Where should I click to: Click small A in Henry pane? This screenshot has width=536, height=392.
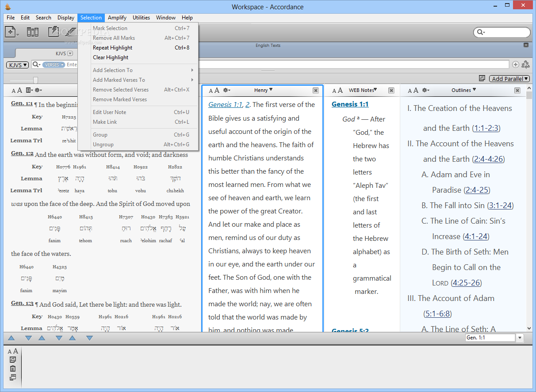coord(211,91)
